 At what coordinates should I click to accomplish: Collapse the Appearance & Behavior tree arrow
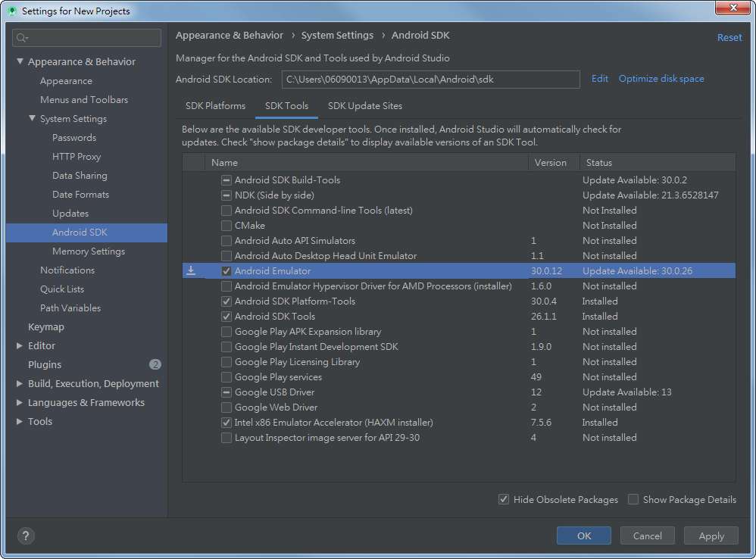20,61
